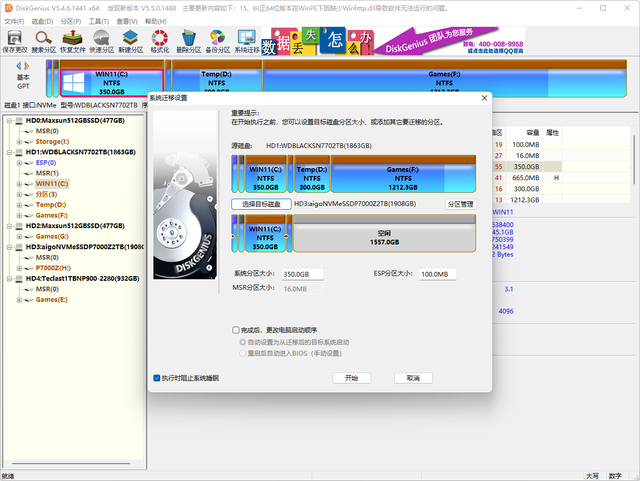Viewport: 640px width, 481px height.
Task: Click the tree panel horizontal scrollbar
Action: (x=71, y=463)
